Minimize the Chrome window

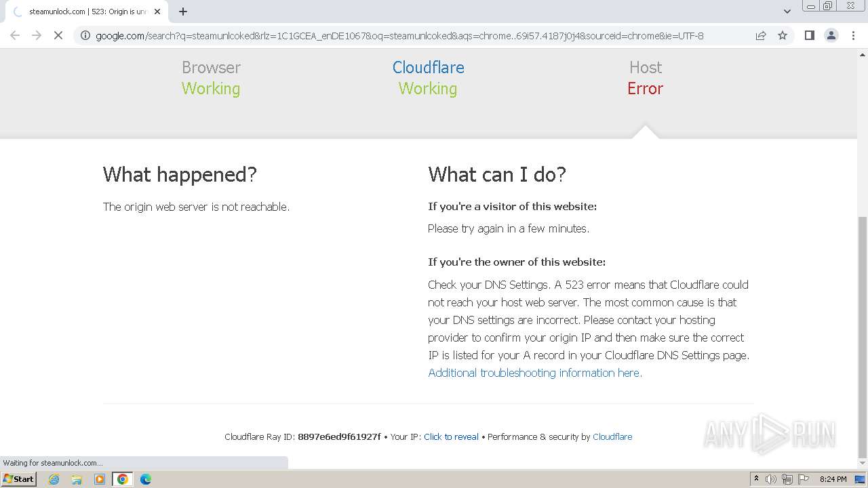pyautogui.click(x=810, y=6)
